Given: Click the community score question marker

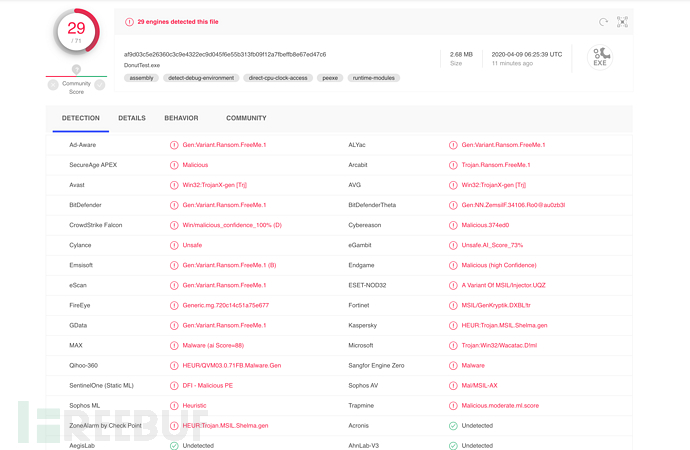Looking at the screenshot, I should pyautogui.click(x=76, y=70).
